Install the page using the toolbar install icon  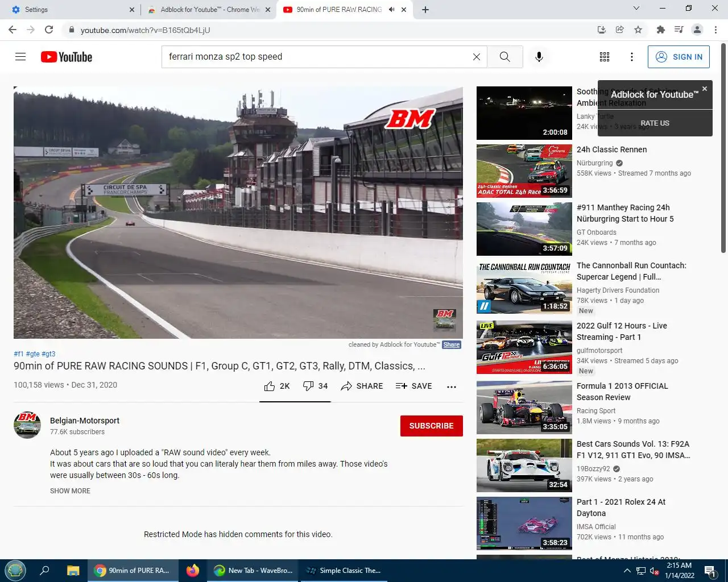(602, 30)
